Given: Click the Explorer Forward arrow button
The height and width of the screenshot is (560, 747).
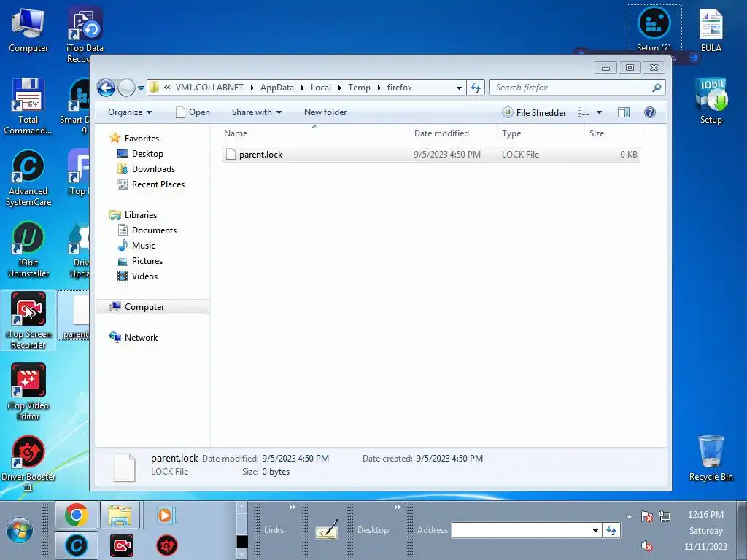Looking at the screenshot, I should point(126,87).
